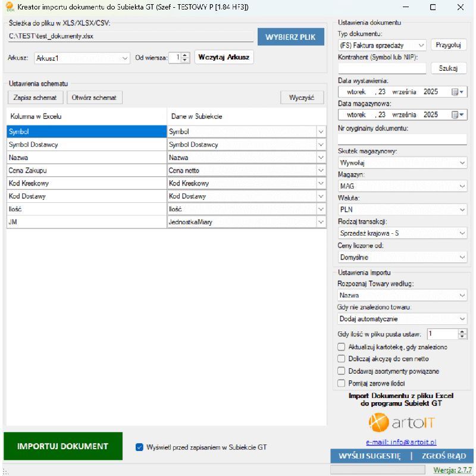Click the info@artoit.pl email link
The image size is (476, 476).
coord(401,442)
